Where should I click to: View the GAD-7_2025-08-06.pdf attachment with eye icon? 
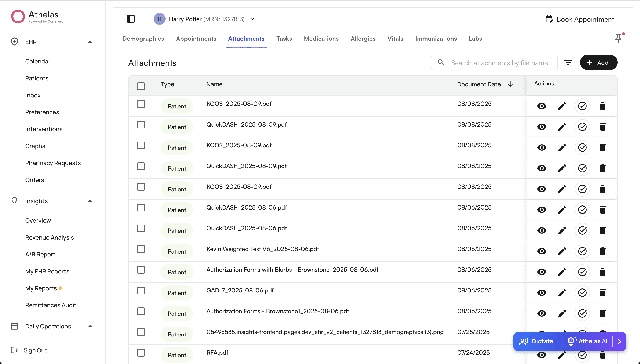tap(542, 292)
